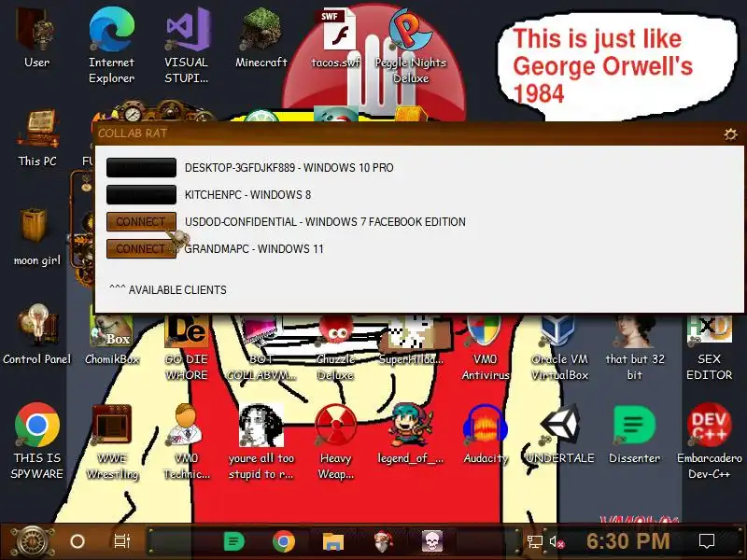The width and height of the screenshot is (747, 560).
Task: Open File Explorer from taskbar
Action: click(x=333, y=541)
